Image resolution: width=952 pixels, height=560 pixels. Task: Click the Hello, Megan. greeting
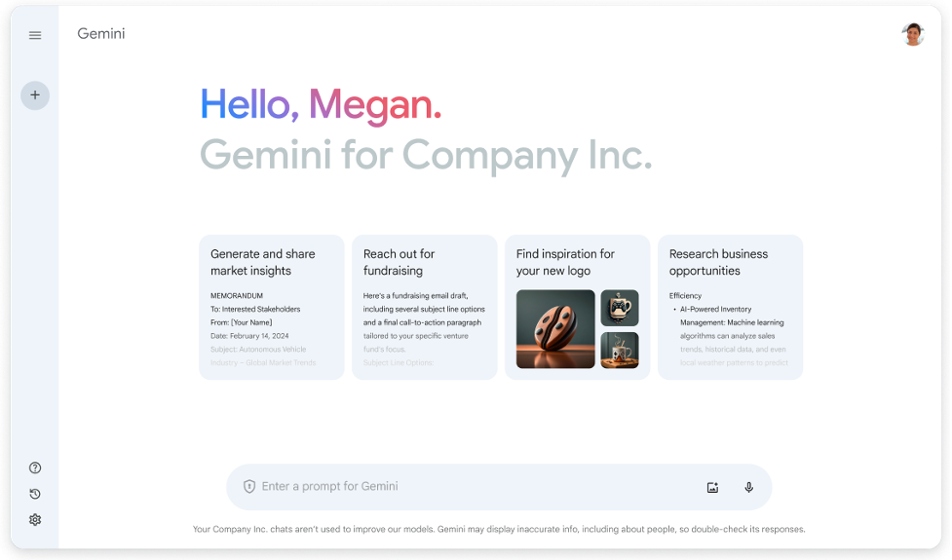tap(321, 105)
